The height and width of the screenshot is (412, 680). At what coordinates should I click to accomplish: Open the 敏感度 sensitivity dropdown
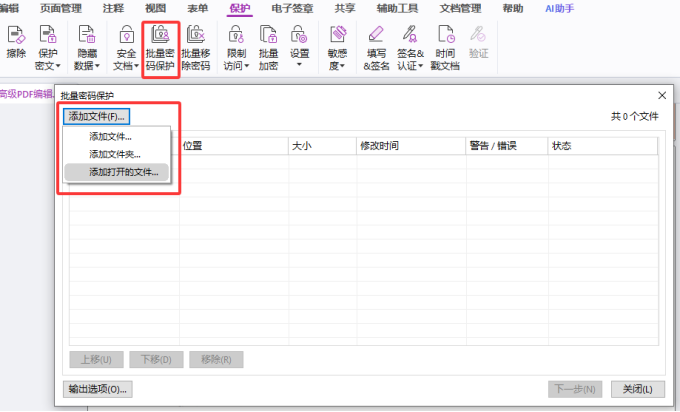point(337,48)
